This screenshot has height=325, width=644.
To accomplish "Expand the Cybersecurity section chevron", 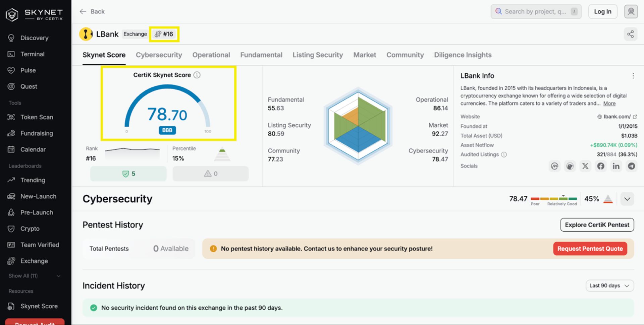I will (x=627, y=199).
